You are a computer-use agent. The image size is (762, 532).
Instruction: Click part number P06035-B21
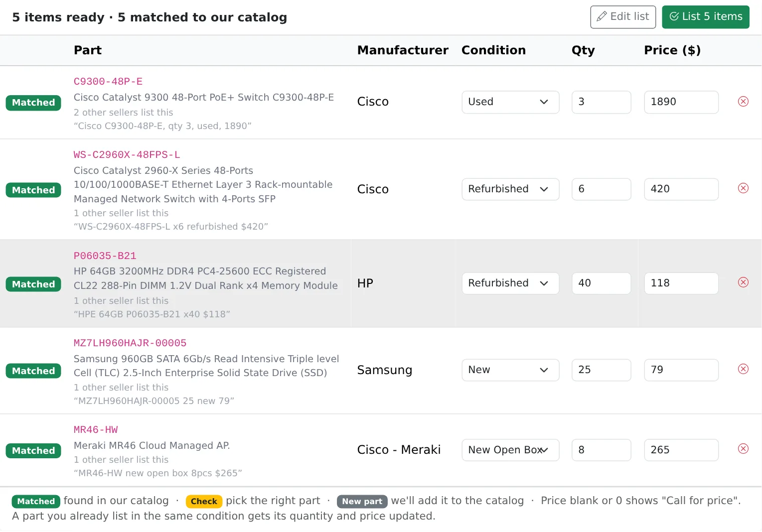(x=105, y=256)
